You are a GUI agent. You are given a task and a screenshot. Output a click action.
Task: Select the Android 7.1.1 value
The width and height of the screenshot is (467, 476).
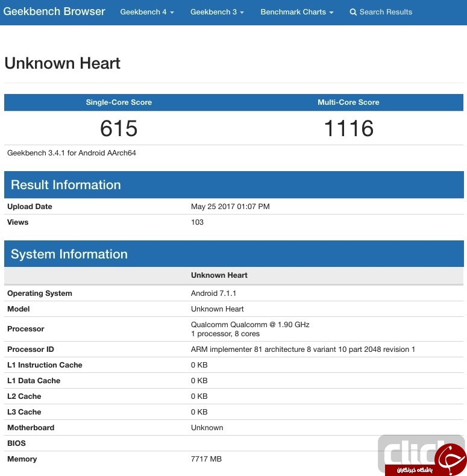click(x=213, y=293)
